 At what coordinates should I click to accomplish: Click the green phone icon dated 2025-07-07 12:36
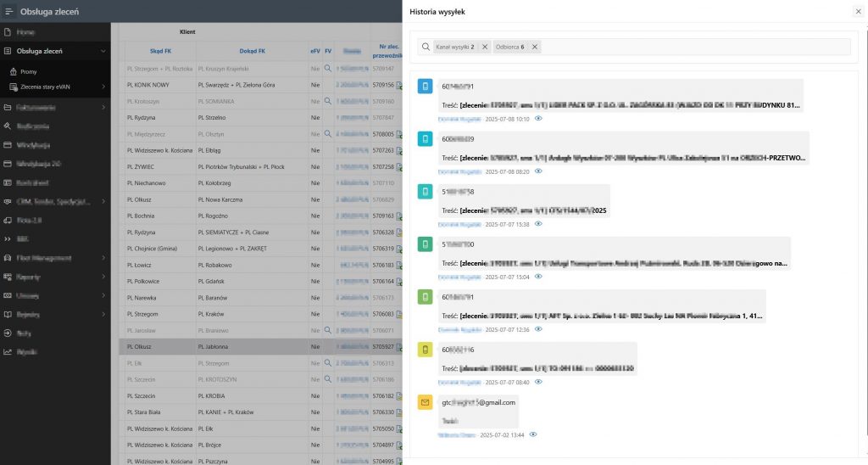(426, 297)
